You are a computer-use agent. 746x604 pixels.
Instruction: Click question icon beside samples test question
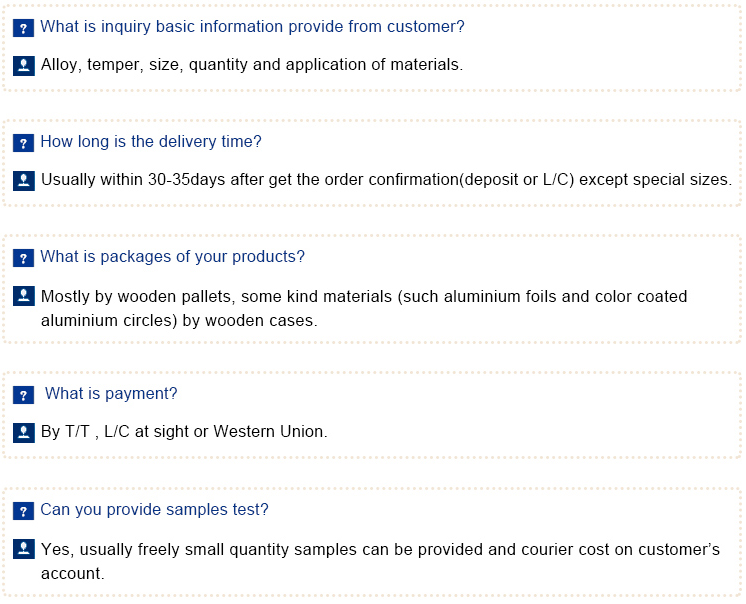coord(23,511)
